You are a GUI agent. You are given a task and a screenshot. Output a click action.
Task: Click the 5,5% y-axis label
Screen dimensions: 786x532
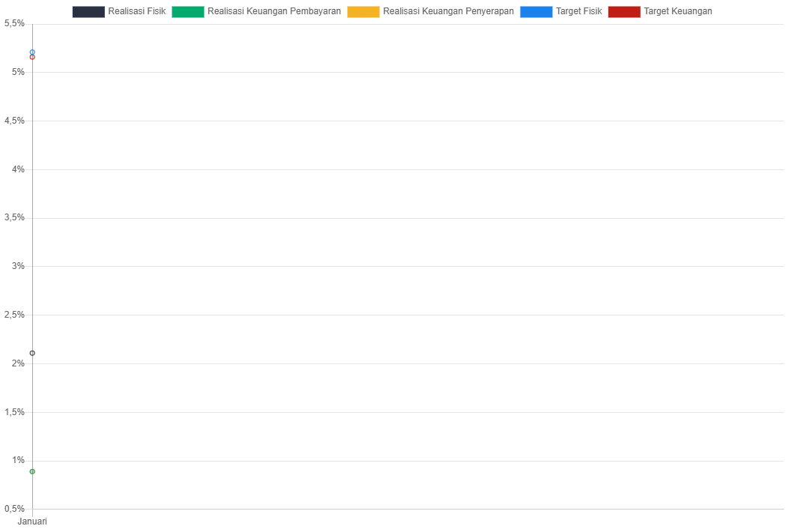click(14, 23)
